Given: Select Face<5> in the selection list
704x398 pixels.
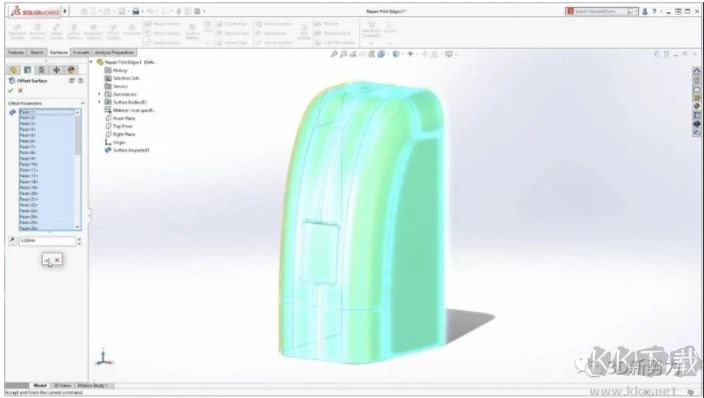Looking at the screenshot, I should pyautogui.click(x=46, y=135).
